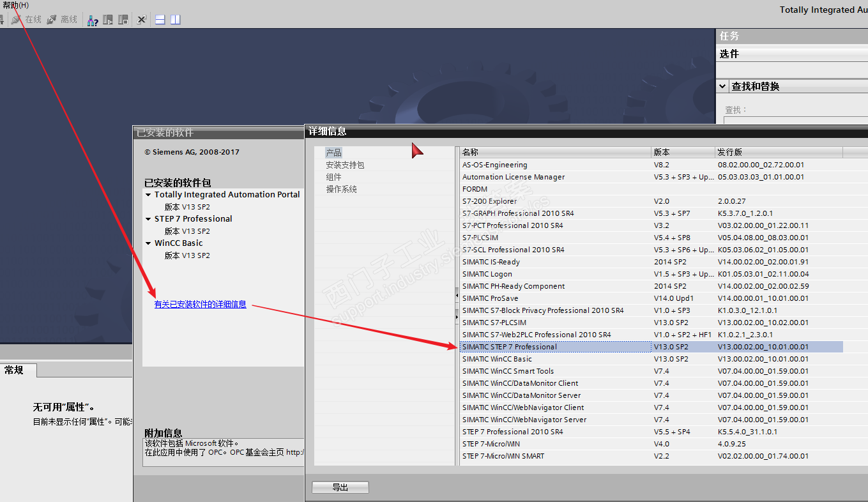Image resolution: width=868 pixels, height=502 pixels.
Task: Click the start CPU toolbar icon
Action: [108, 20]
